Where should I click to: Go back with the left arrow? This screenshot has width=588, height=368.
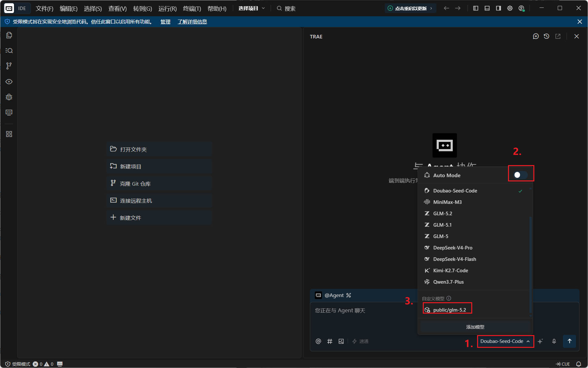point(447,8)
